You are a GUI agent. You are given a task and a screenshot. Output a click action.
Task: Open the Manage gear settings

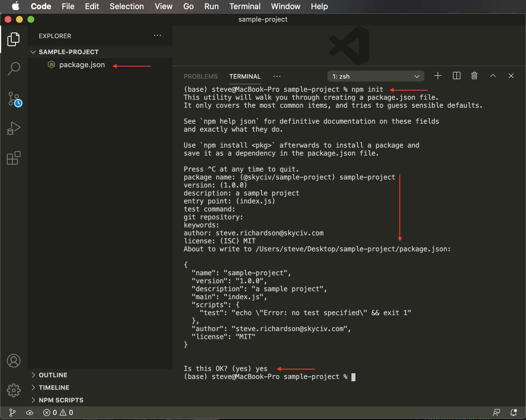click(14, 390)
